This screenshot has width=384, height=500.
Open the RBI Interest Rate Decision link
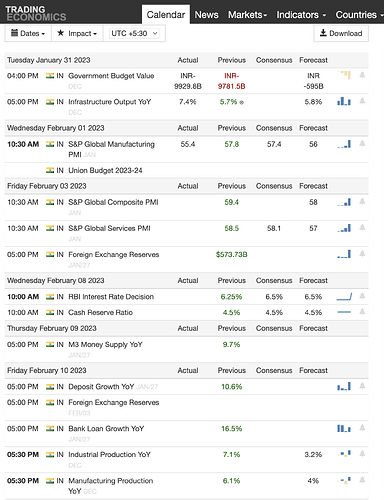[x=111, y=297]
